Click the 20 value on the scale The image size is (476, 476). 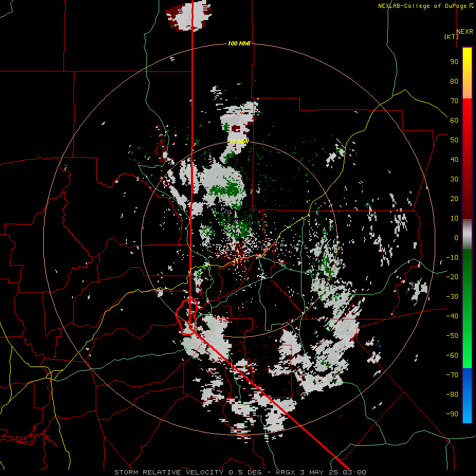click(x=454, y=198)
